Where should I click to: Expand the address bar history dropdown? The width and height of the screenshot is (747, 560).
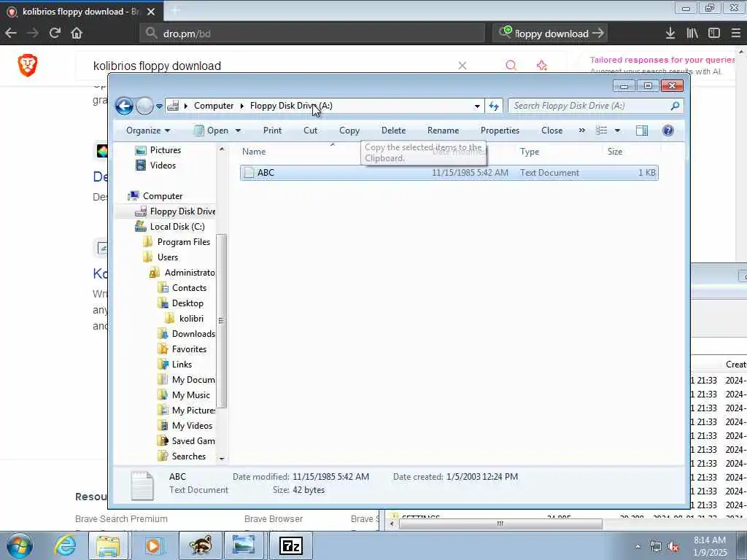477,106
